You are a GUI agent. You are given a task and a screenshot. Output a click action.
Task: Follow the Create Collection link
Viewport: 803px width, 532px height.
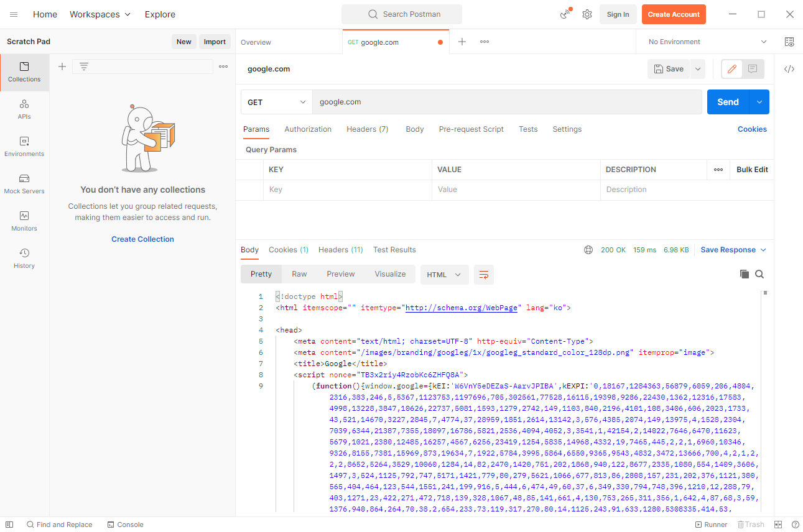coord(142,239)
